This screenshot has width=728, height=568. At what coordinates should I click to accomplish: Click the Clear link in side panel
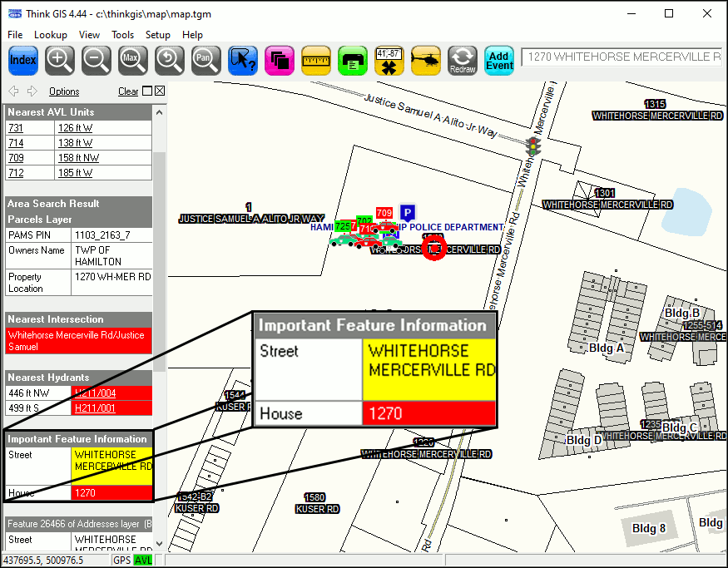pyautogui.click(x=128, y=91)
